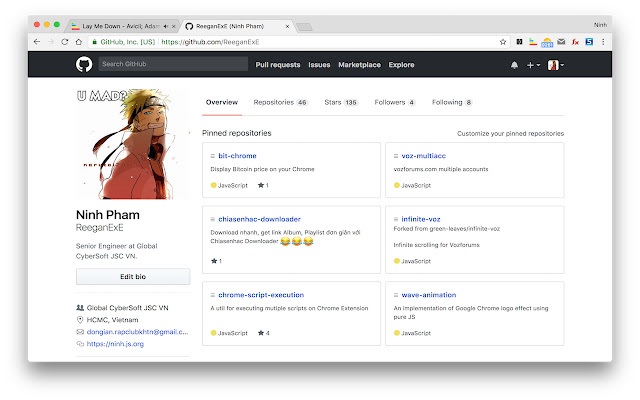Click the profile avatar picture
640x400 pixels.
coord(133,144)
